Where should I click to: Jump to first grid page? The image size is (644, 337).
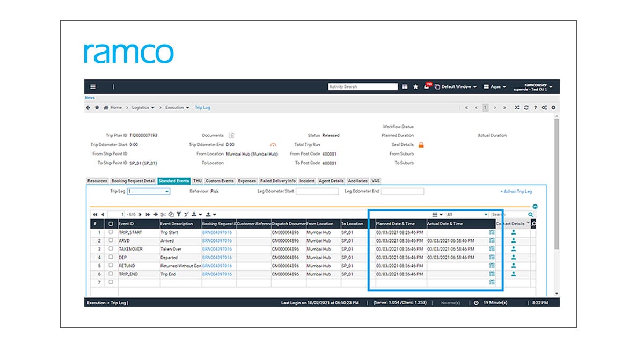coord(95,214)
